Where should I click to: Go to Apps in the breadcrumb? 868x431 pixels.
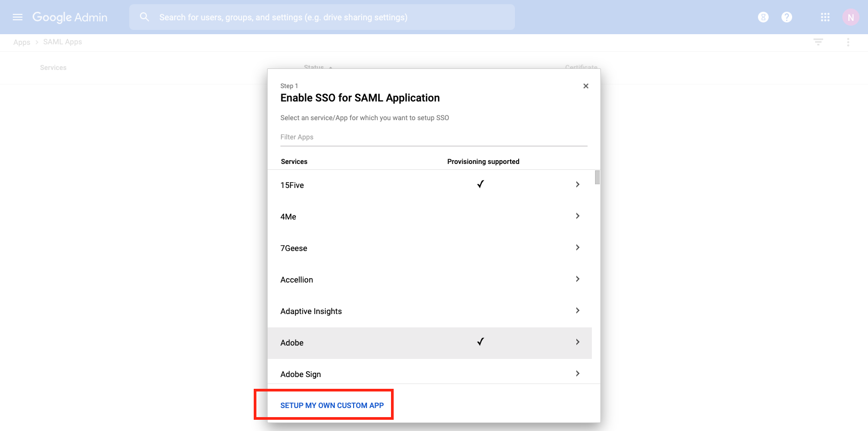22,42
